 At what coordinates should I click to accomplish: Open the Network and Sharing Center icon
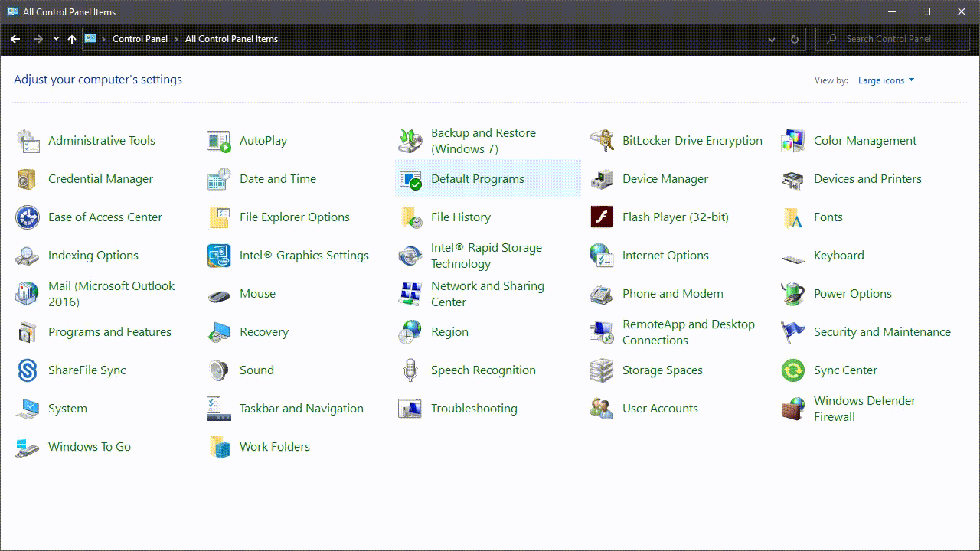click(410, 294)
